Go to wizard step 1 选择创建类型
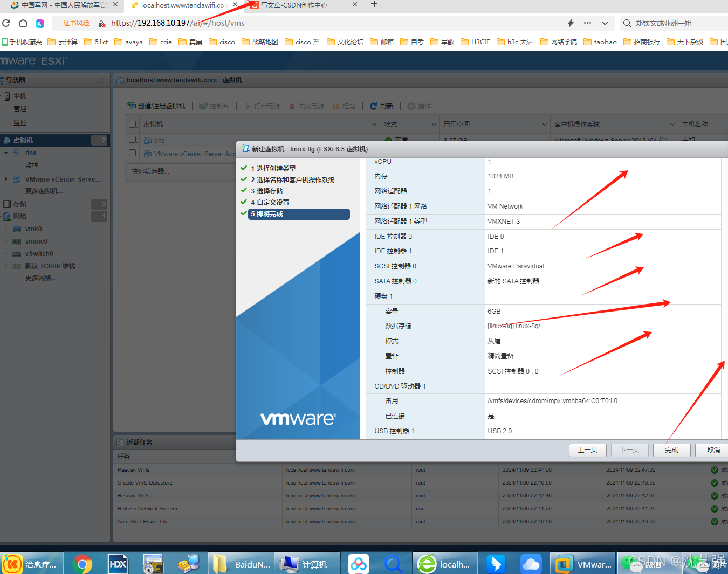 (x=273, y=169)
